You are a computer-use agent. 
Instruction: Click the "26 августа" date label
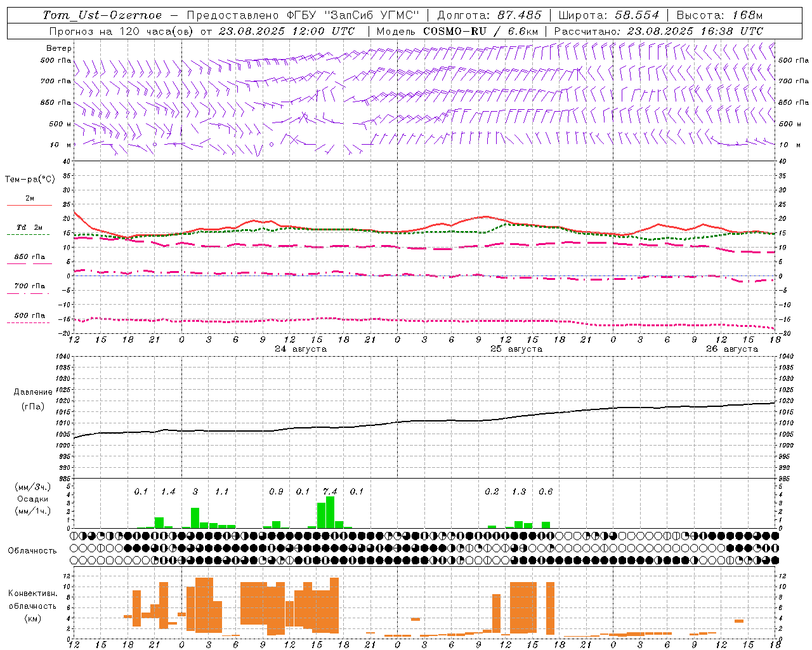coord(732,349)
